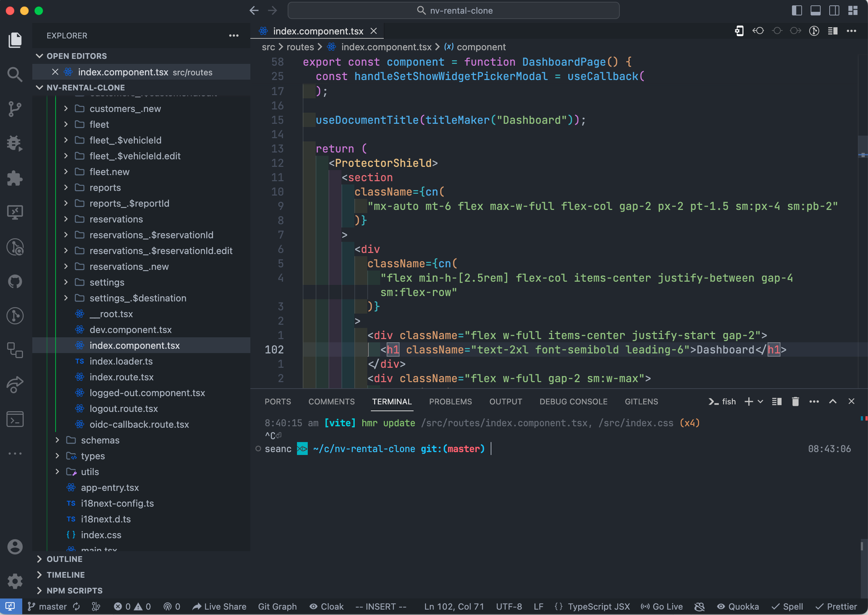Click the Manage gear icon
This screenshot has width=868, height=615.
coord(15,581)
